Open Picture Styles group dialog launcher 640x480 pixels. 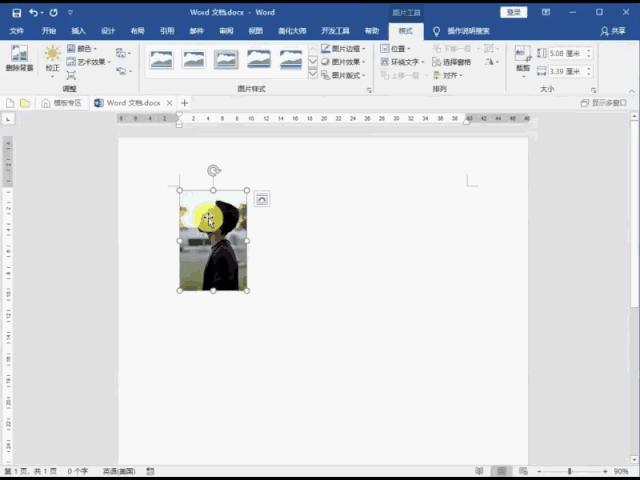(369, 90)
